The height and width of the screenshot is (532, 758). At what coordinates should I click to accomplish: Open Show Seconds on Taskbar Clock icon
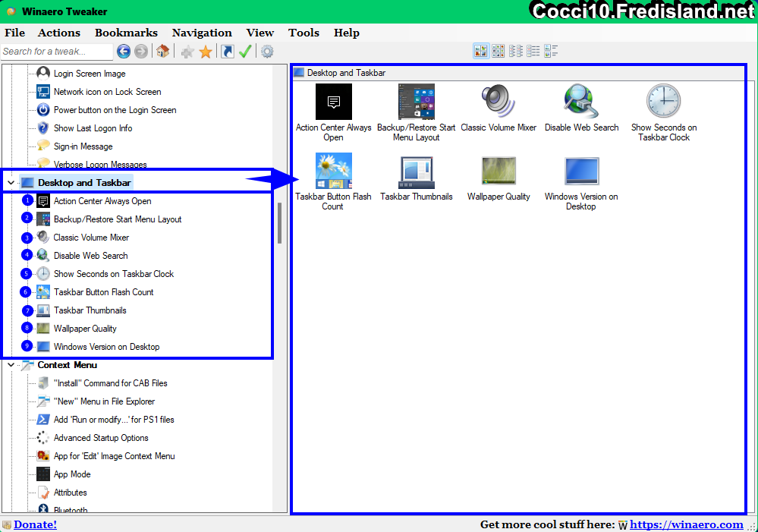coord(664,102)
